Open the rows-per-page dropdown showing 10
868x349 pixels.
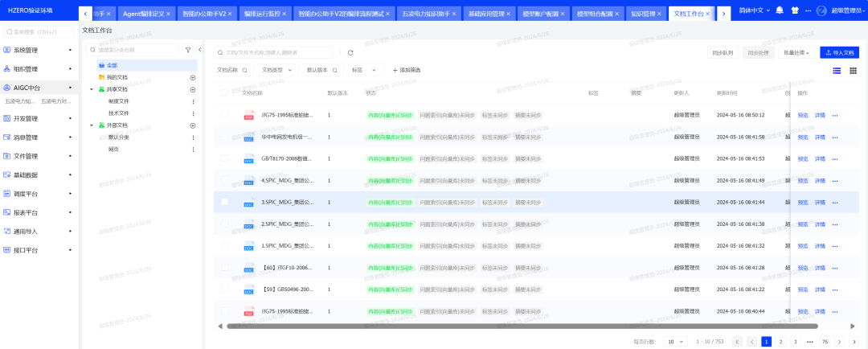[675, 342]
